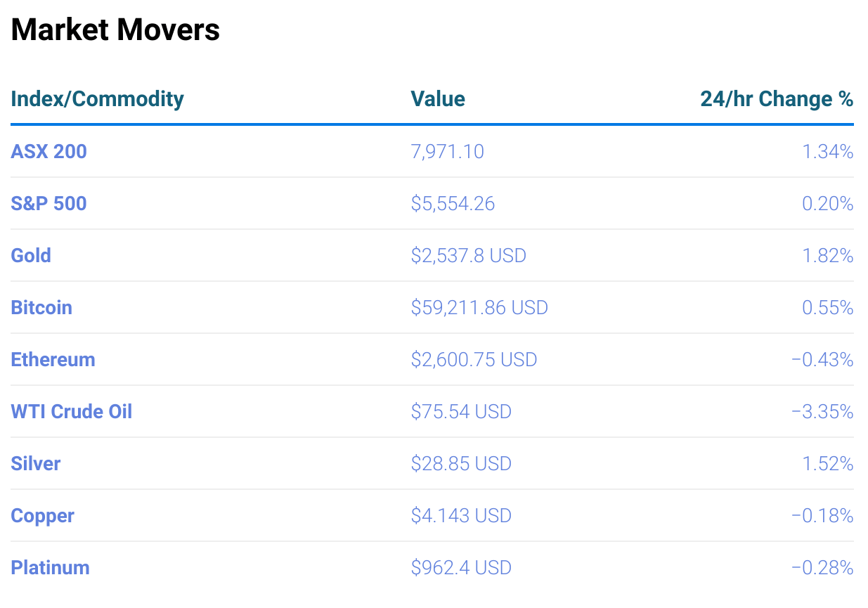The image size is (868, 608).
Task: Click the Silver commodity link
Action: (36, 463)
